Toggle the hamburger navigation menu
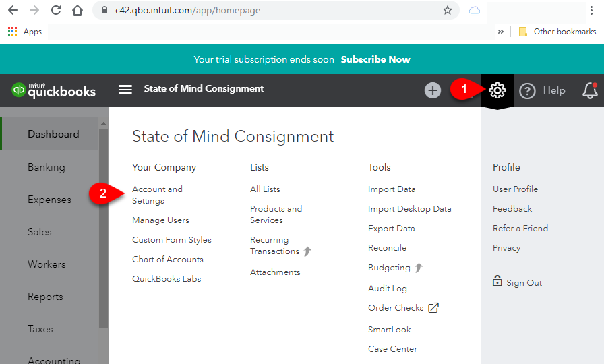Image resolution: width=604 pixels, height=364 pixels. point(125,90)
